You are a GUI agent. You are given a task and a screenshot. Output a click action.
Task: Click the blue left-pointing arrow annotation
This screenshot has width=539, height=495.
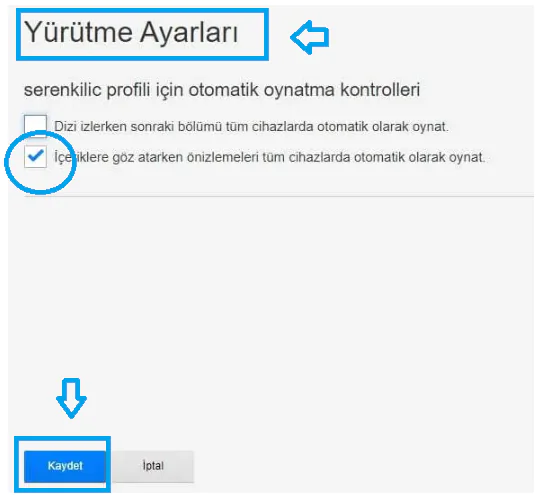coord(310,37)
